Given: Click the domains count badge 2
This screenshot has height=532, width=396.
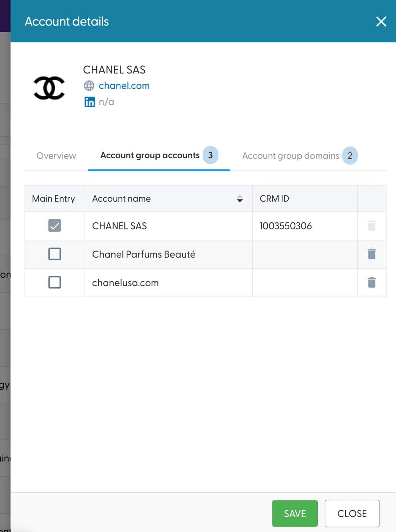Looking at the screenshot, I should [x=350, y=156].
